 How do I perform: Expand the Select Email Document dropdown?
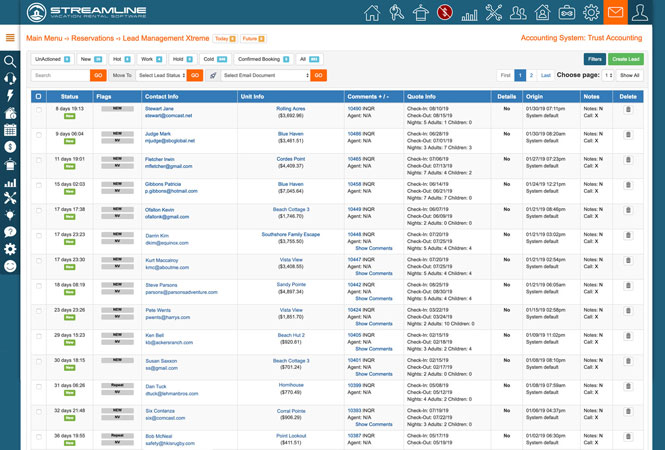point(264,75)
